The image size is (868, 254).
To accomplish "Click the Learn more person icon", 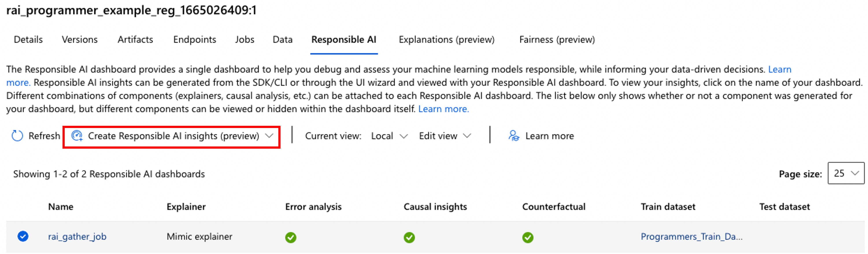I will click(514, 136).
